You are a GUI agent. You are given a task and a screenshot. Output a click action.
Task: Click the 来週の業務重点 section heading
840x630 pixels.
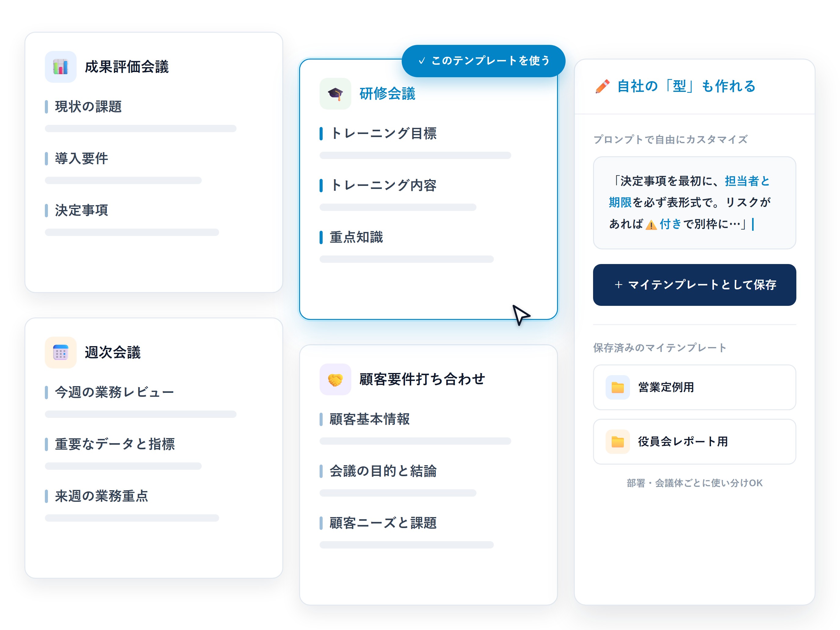[101, 496]
